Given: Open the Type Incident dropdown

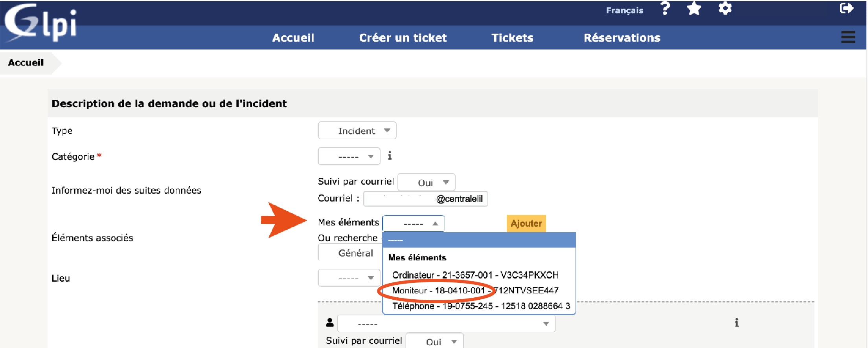Looking at the screenshot, I should 357,131.
